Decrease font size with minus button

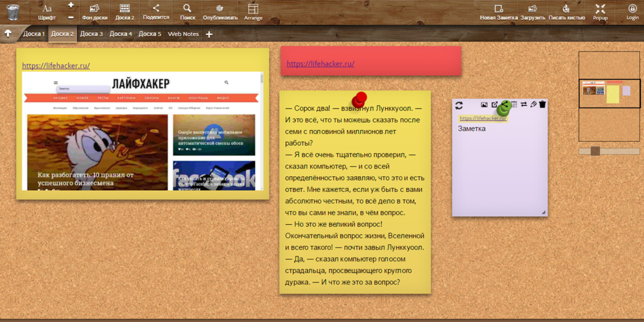(71, 17)
